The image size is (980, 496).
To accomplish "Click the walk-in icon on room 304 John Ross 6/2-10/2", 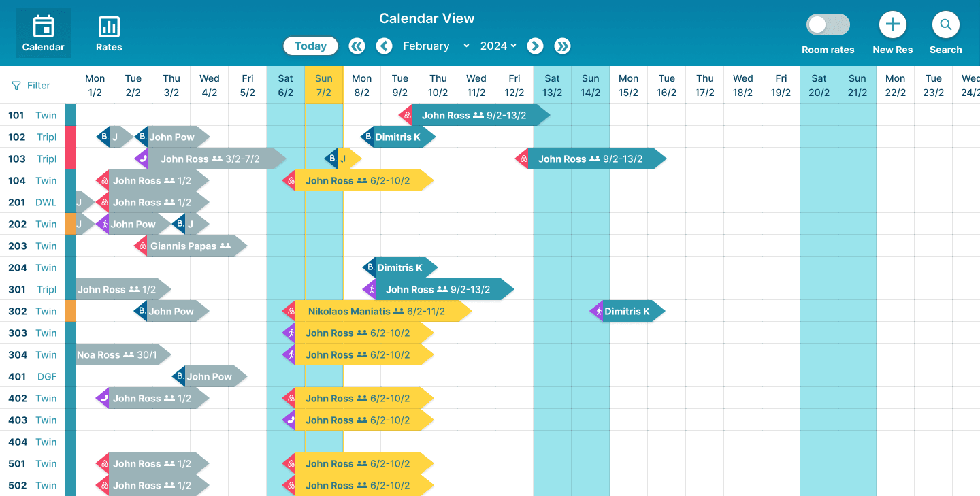I will (x=289, y=354).
